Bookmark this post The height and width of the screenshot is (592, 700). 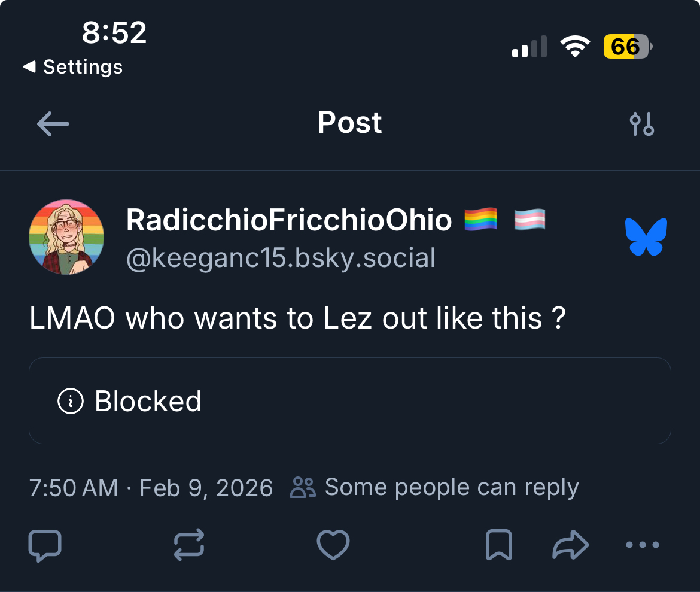click(x=498, y=545)
